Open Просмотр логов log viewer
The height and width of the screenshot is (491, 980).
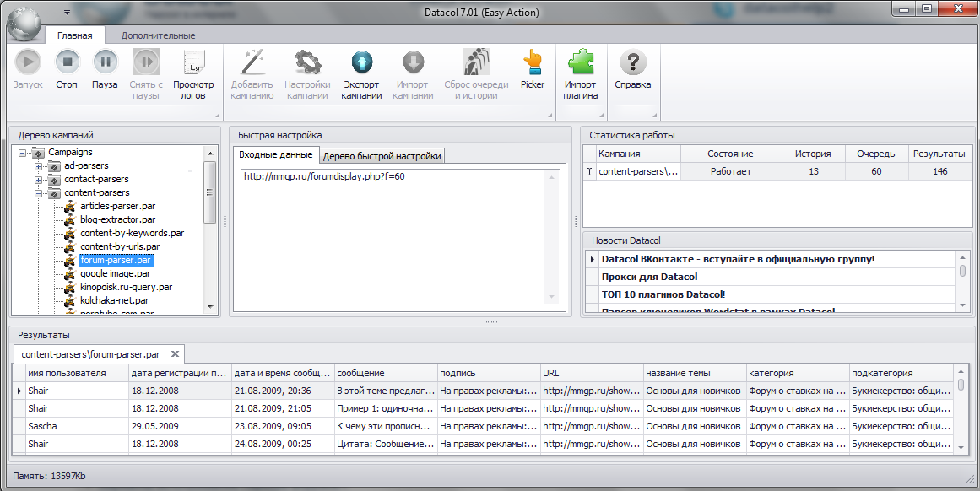tap(194, 62)
